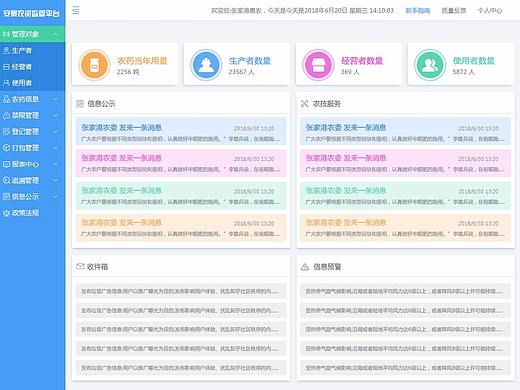Click the platform title logo text
520x390 pixels.
pos(31,13)
